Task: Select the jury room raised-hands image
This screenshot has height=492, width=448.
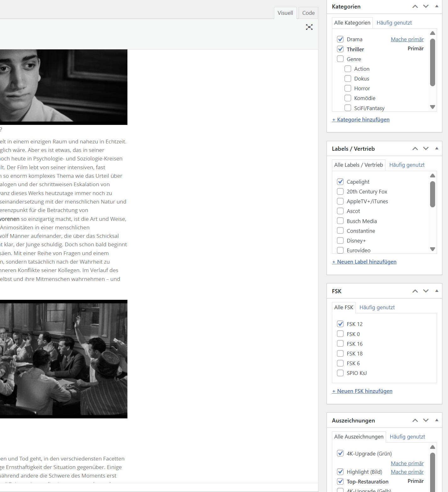Action: [64, 359]
